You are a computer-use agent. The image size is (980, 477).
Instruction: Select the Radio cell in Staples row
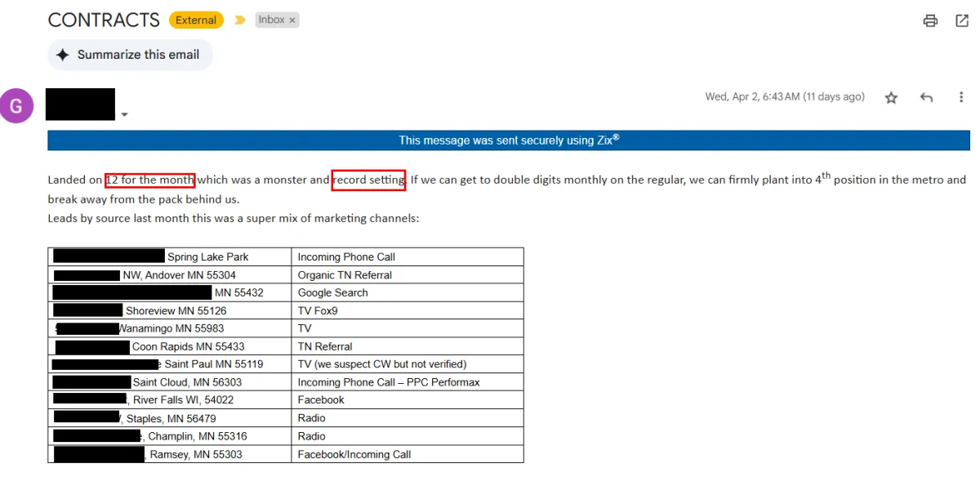[408, 418]
